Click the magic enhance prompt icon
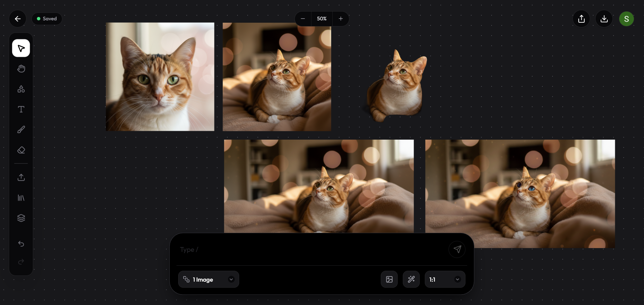This screenshot has width=644, height=305. pyautogui.click(x=411, y=279)
